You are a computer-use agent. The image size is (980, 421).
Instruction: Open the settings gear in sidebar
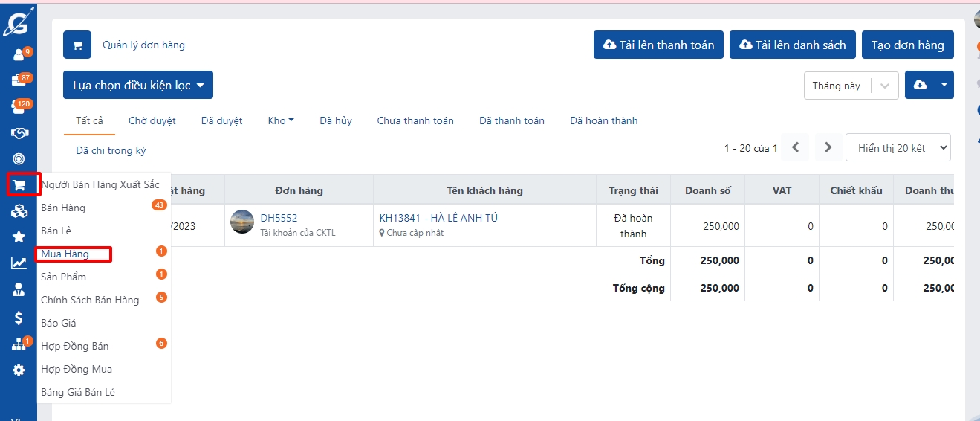[x=19, y=370]
